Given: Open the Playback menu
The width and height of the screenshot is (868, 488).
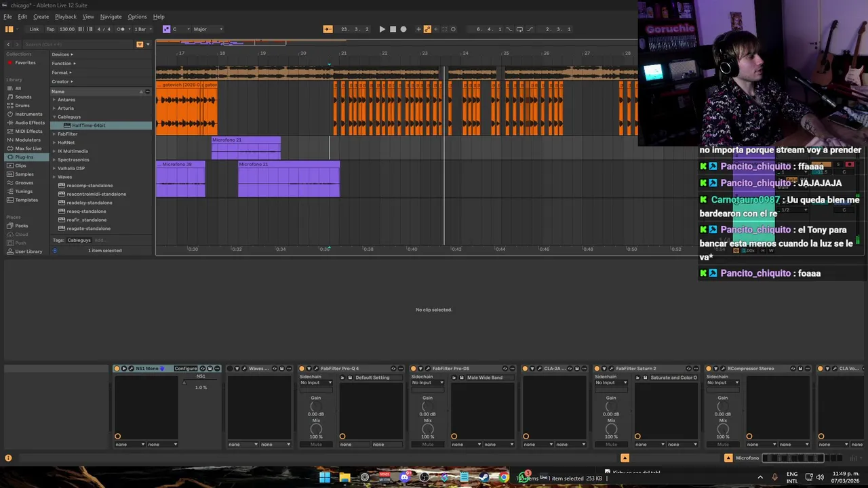Looking at the screenshot, I should tap(66, 16).
